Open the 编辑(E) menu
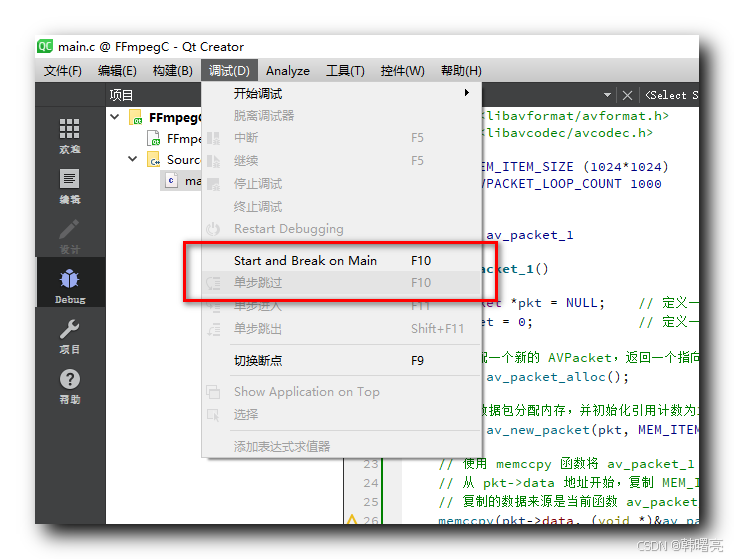The width and height of the screenshot is (734, 559). [x=117, y=71]
